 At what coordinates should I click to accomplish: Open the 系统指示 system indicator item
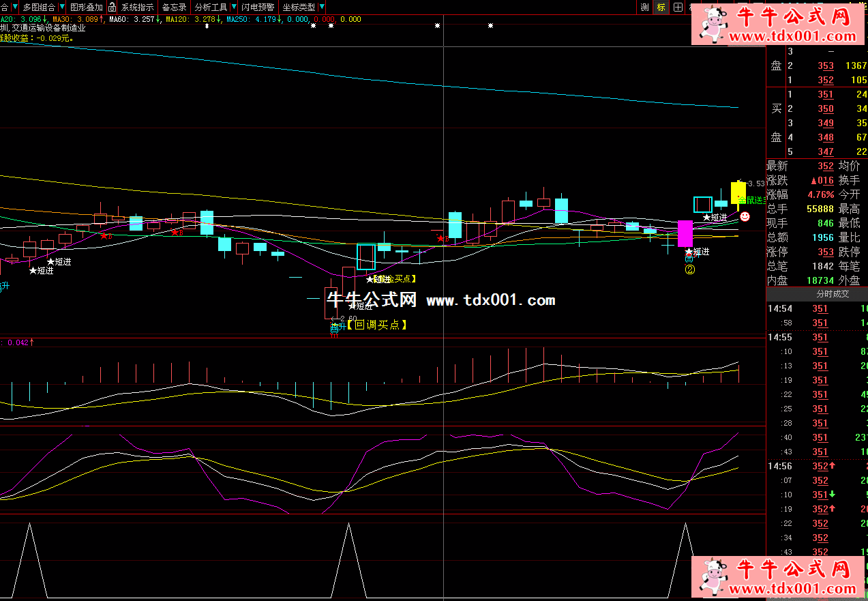click(138, 8)
